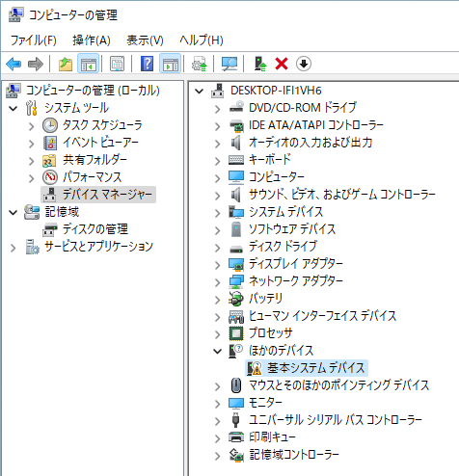The height and width of the screenshot is (476, 459).
Task: Select コンピューターの管理 (ローカル) root item
Action: tap(93, 91)
